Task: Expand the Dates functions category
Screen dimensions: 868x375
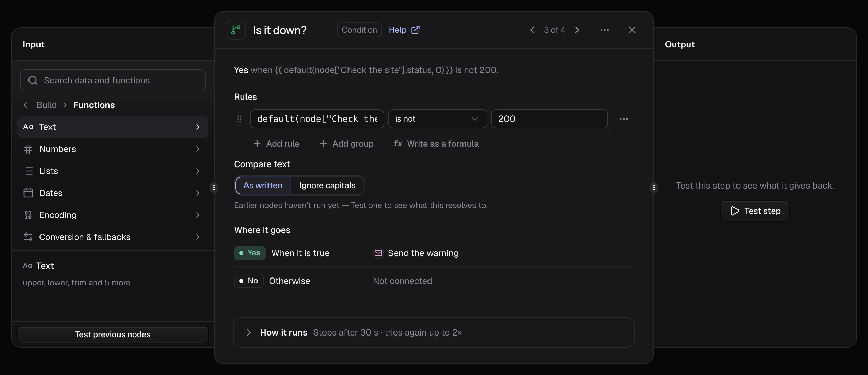Action: coord(113,193)
